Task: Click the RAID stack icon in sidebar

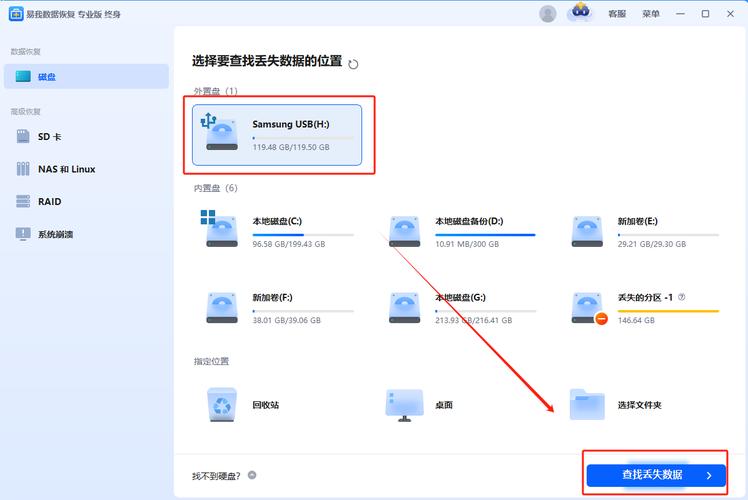Action: 23,201
